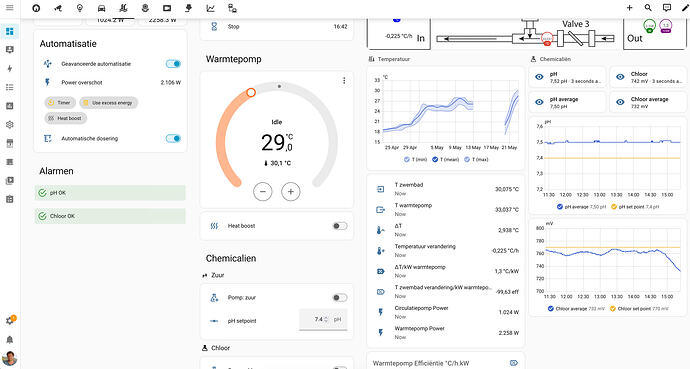Open the thermostat card three-dot menu
The image size is (690, 369).
[344, 80]
